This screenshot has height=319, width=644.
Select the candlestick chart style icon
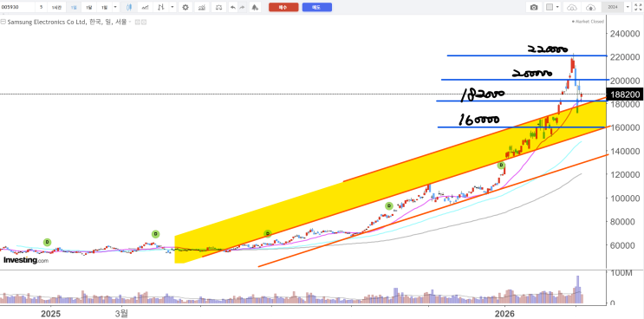pyautogui.click(x=129, y=8)
